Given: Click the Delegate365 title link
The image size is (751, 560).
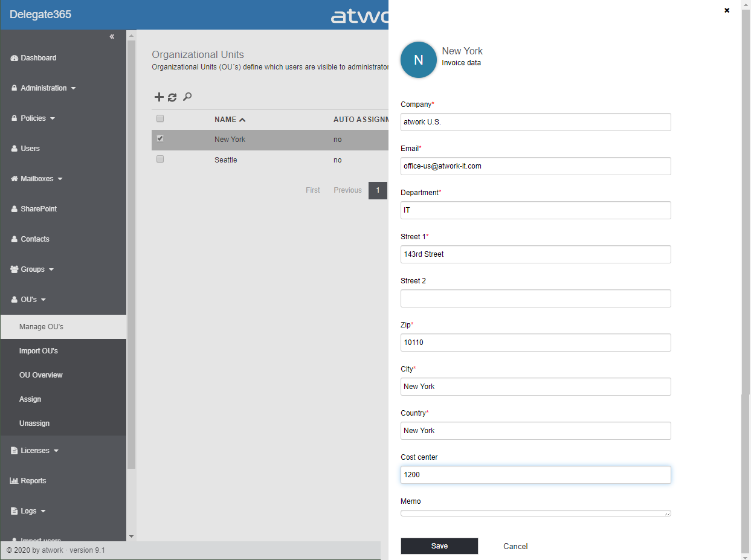Looking at the screenshot, I should click(40, 14).
